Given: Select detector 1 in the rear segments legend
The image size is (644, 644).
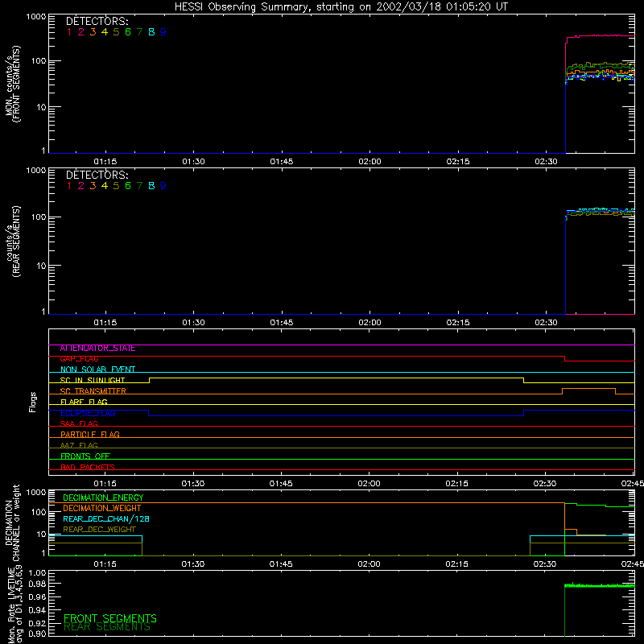Looking at the screenshot, I should coord(69,186).
